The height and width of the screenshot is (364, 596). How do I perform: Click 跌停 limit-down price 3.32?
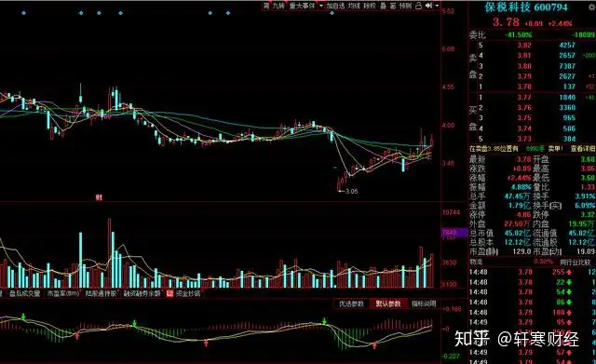point(588,214)
